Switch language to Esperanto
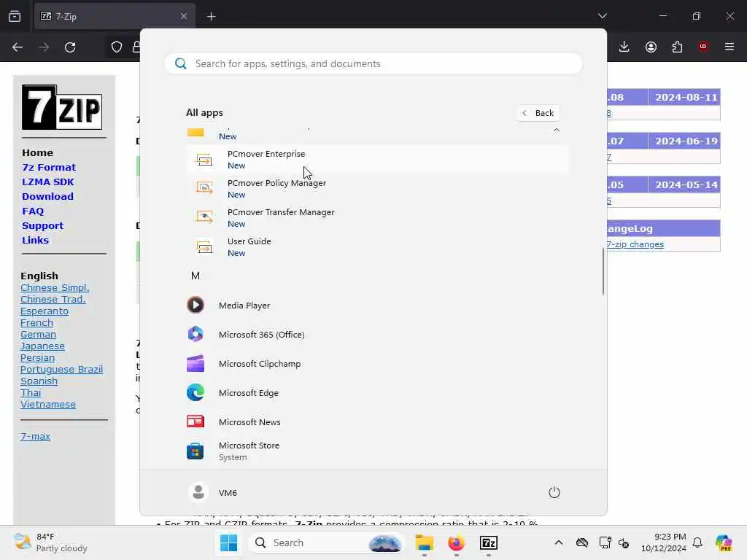The height and width of the screenshot is (560, 747). [44, 311]
